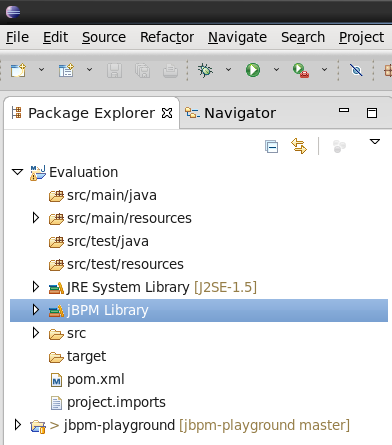
Task: Open the Search menu
Action: 303,37
